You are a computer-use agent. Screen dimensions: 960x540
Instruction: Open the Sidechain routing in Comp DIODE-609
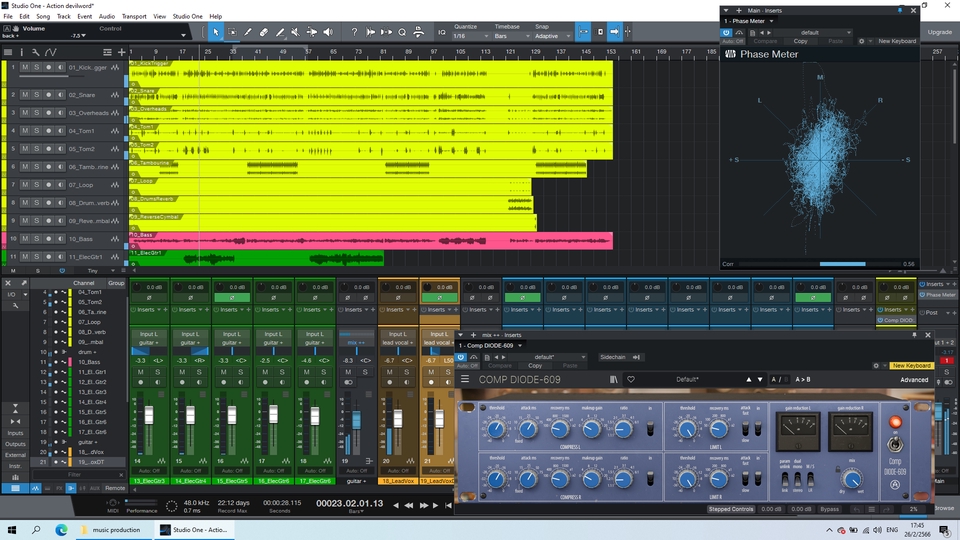point(620,357)
